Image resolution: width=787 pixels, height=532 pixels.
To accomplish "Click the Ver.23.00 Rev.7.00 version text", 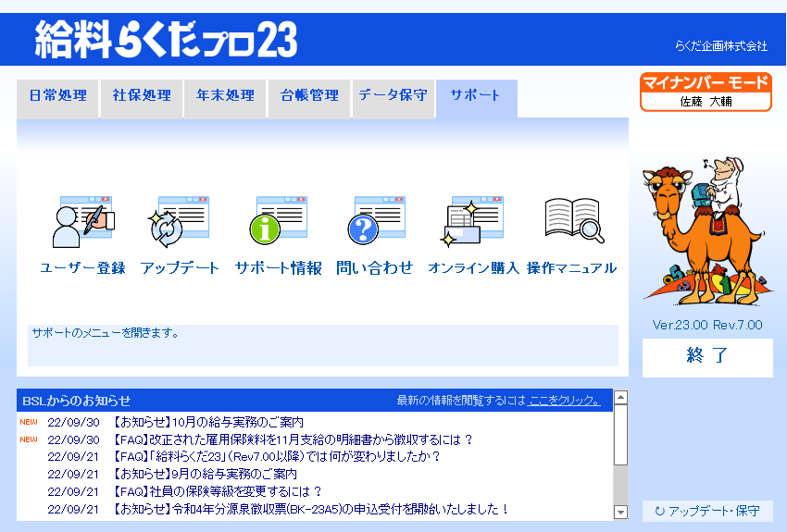I will point(707,325).
